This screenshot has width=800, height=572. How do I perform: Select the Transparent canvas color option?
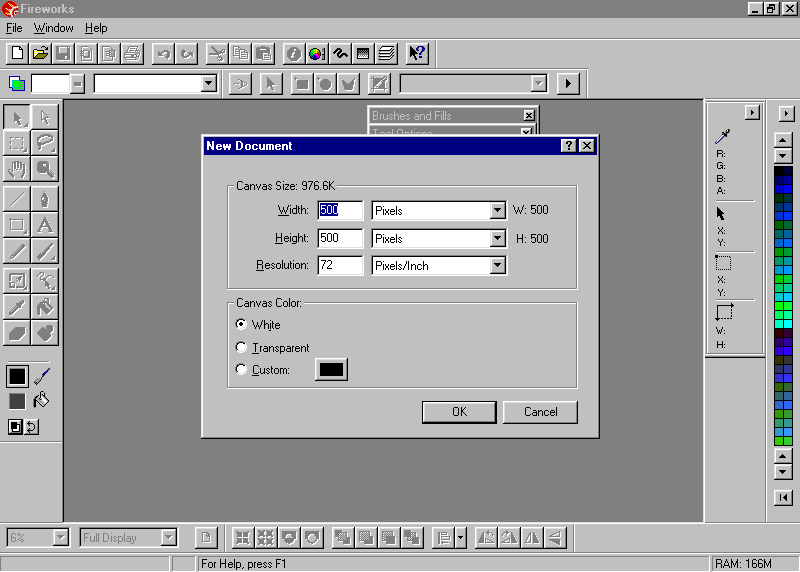tap(241, 347)
